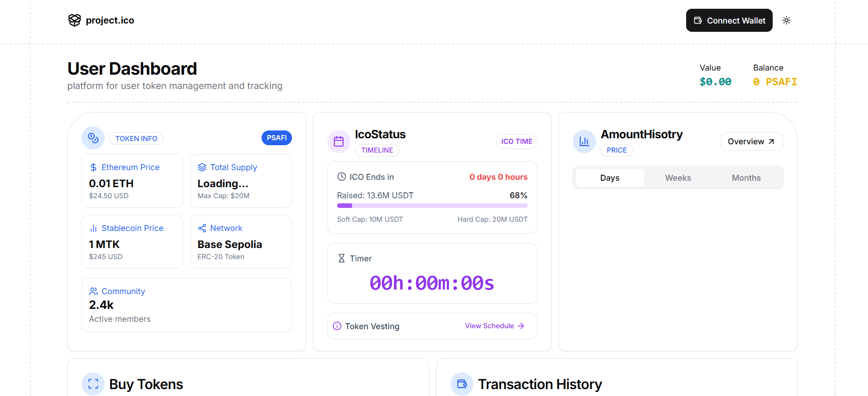Toggle the light/dark theme sun icon
The image size is (868, 396).
tap(786, 20)
